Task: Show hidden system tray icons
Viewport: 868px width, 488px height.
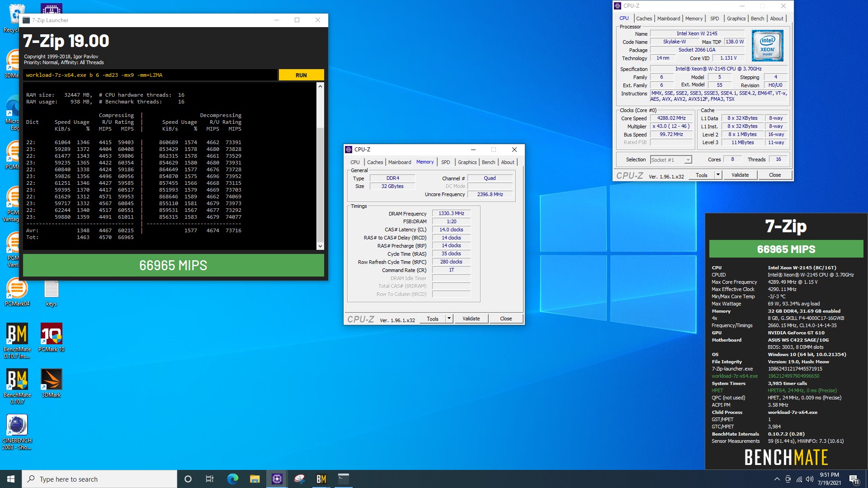Action: [777, 479]
